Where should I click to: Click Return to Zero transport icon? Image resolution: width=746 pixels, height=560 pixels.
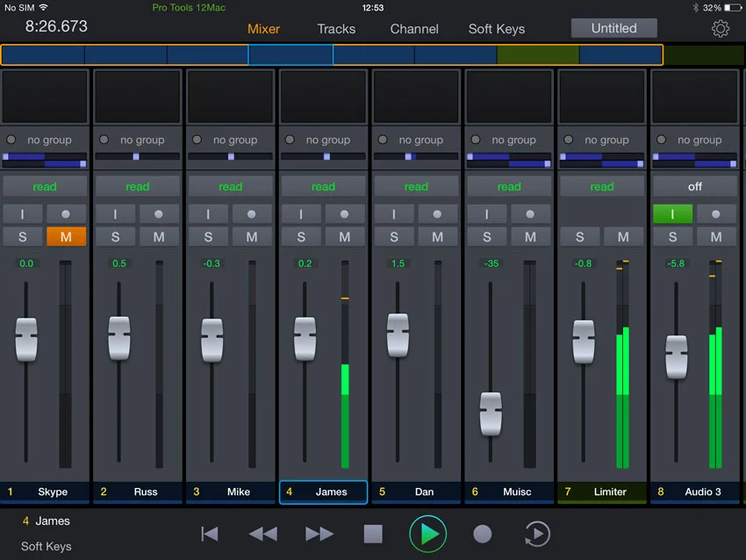click(210, 534)
